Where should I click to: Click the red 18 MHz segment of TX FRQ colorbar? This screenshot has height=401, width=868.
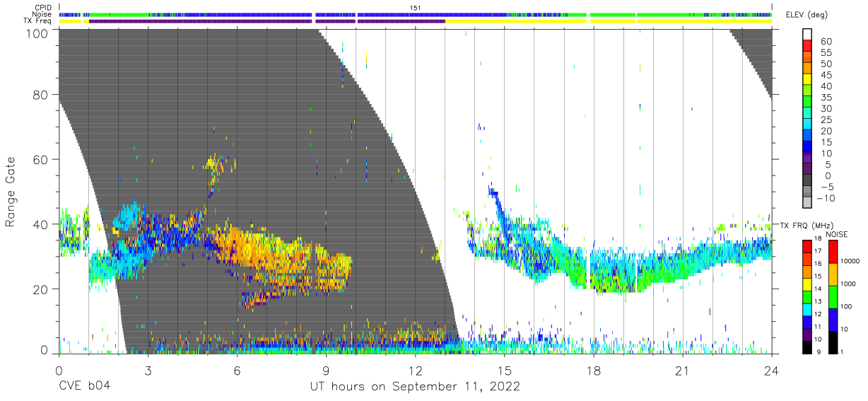coord(807,245)
